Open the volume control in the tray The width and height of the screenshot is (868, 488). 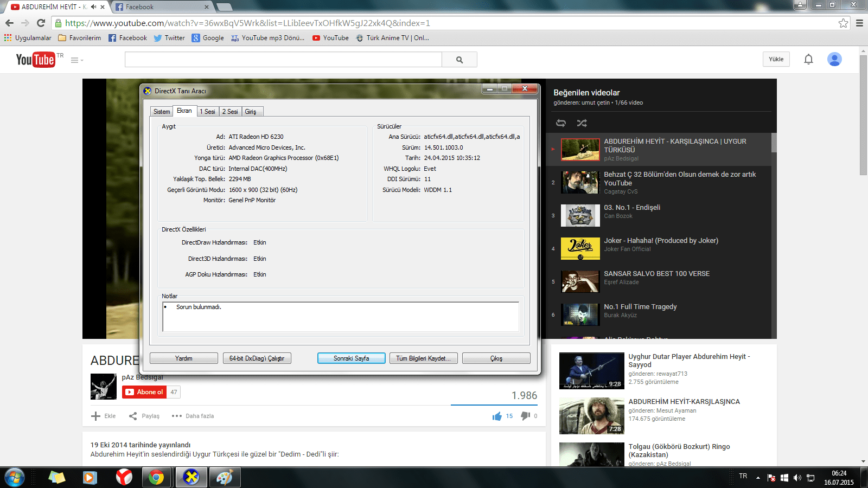[797, 478]
